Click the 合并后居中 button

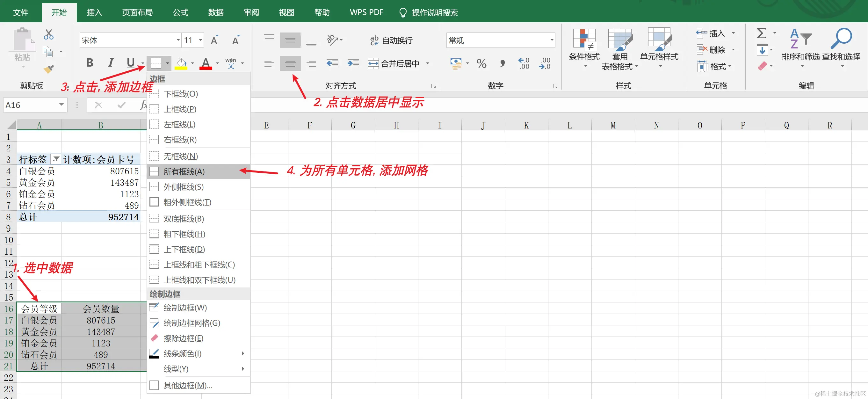pyautogui.click(x=394, y=63)
